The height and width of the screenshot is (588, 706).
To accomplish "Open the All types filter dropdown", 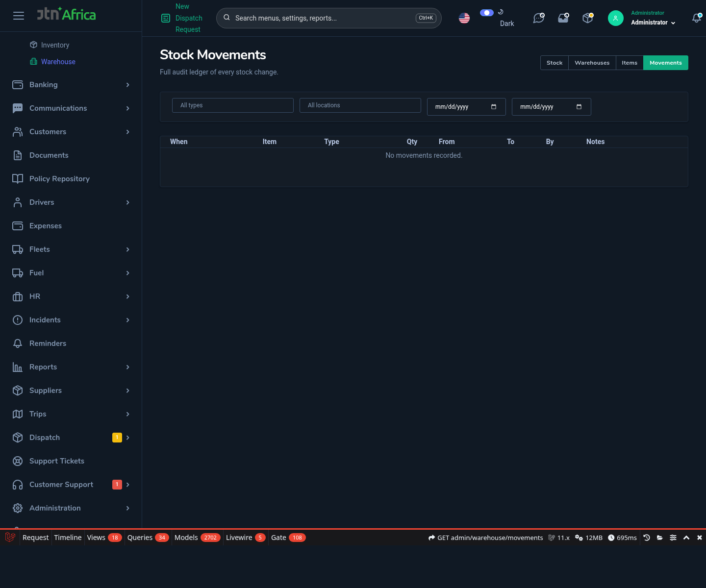I will pyautogui.click(x=233, y=105).
